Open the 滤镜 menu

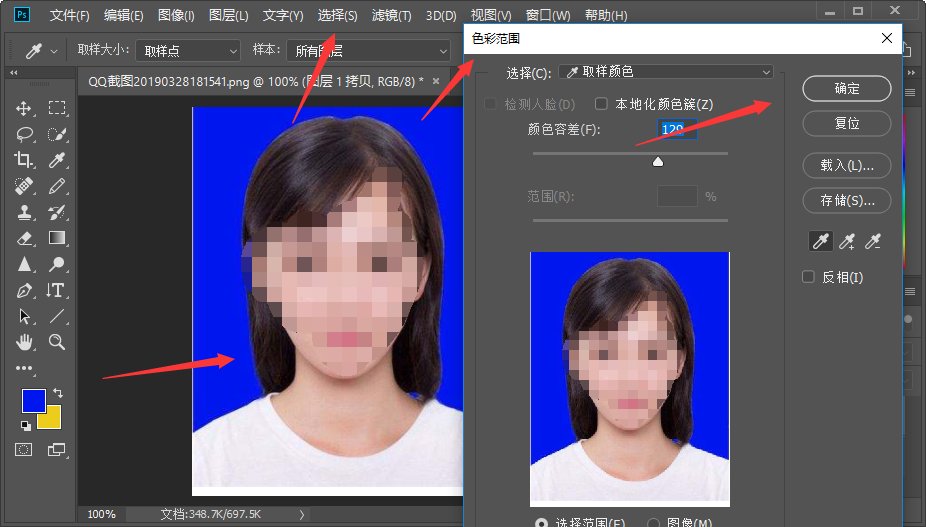392,15
